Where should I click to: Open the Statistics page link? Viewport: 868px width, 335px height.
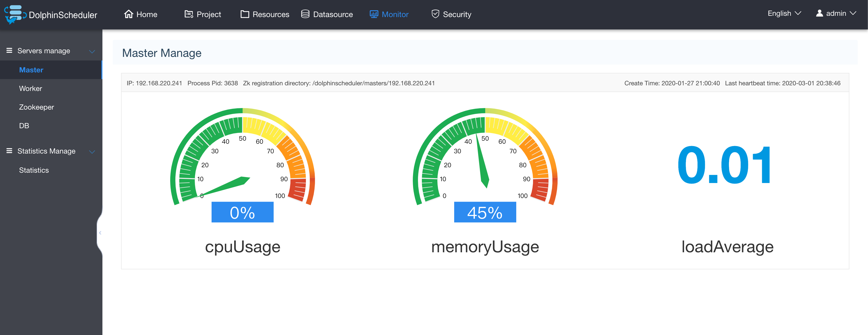click(34, 170)
